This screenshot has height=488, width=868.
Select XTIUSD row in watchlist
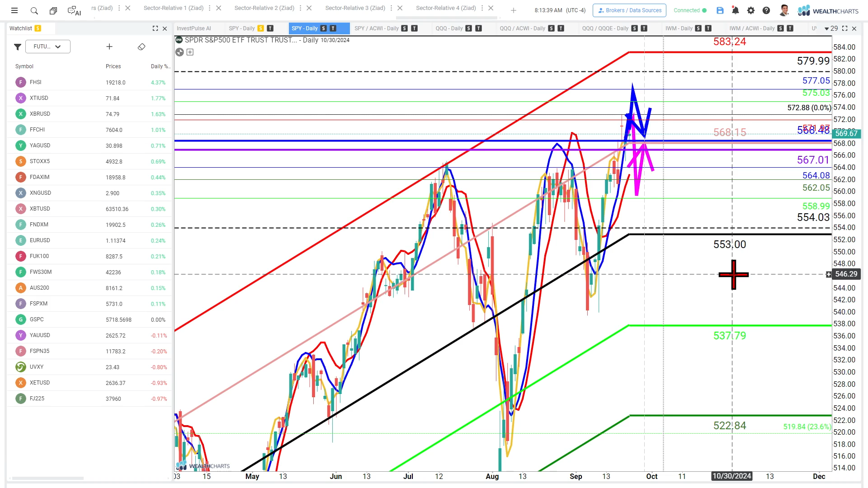(90, 98)
